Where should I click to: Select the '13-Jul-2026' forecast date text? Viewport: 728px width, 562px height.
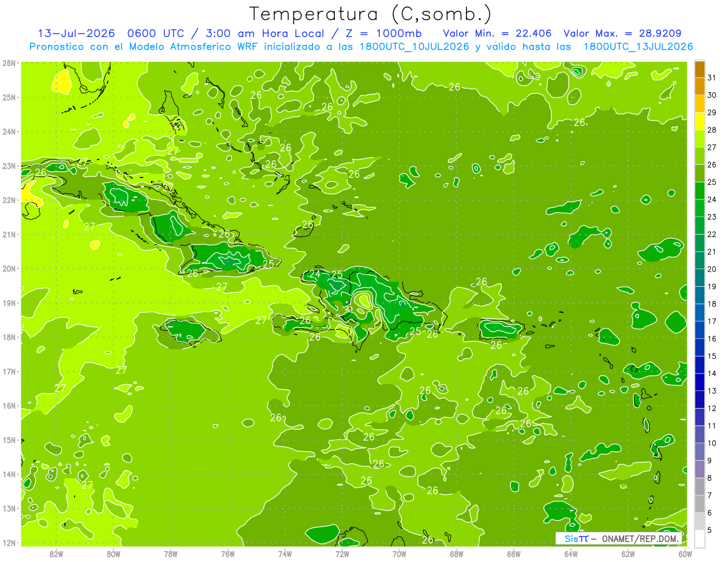76,33
